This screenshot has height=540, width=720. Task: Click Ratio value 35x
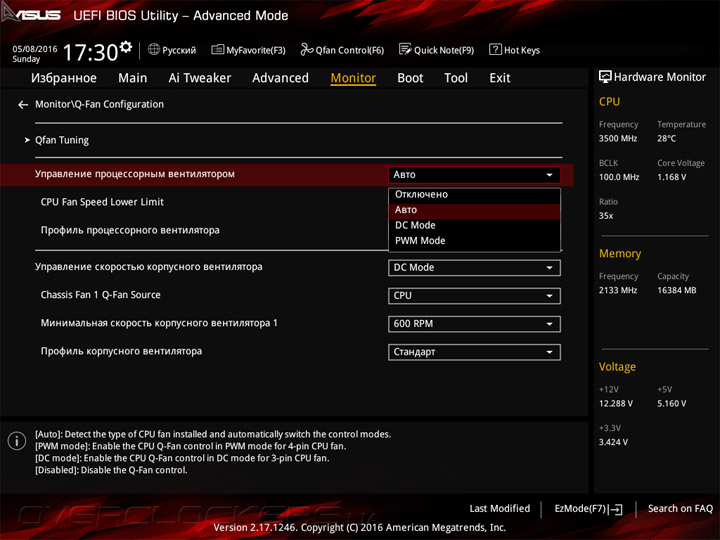pos(606,216)
